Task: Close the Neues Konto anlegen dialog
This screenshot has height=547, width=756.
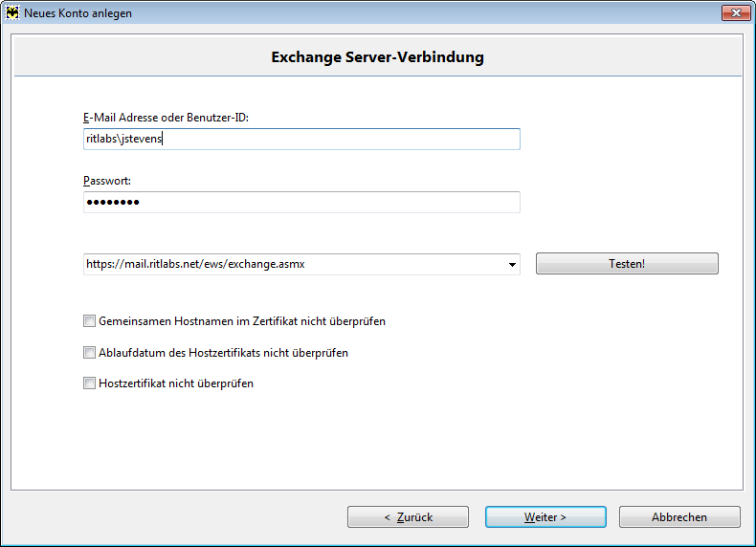Action: click(736, 13)
